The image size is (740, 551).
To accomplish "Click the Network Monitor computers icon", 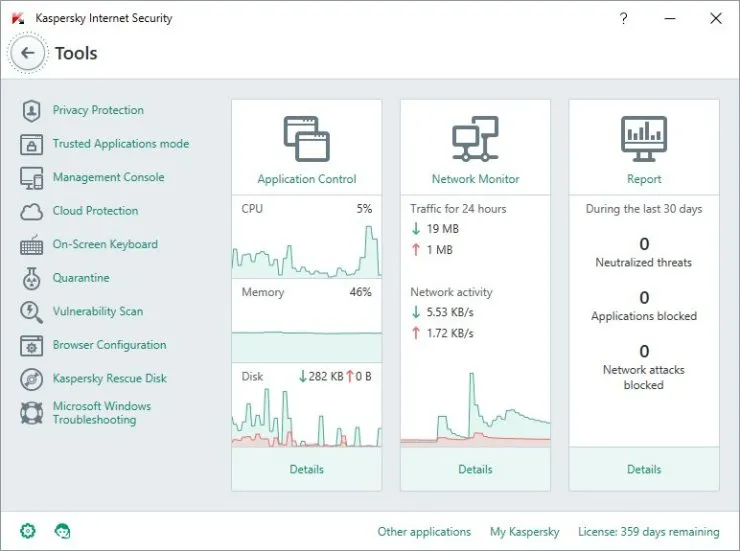I will 475,140.
